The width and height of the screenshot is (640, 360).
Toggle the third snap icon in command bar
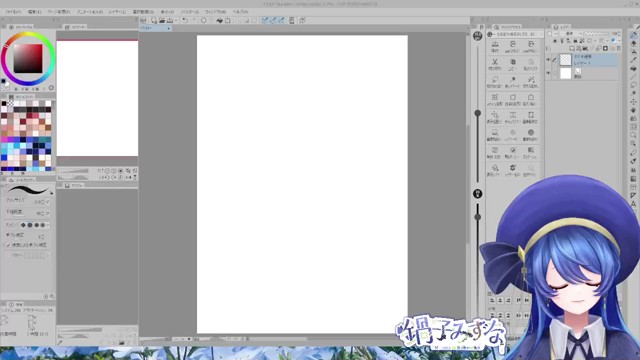(282, 20)
